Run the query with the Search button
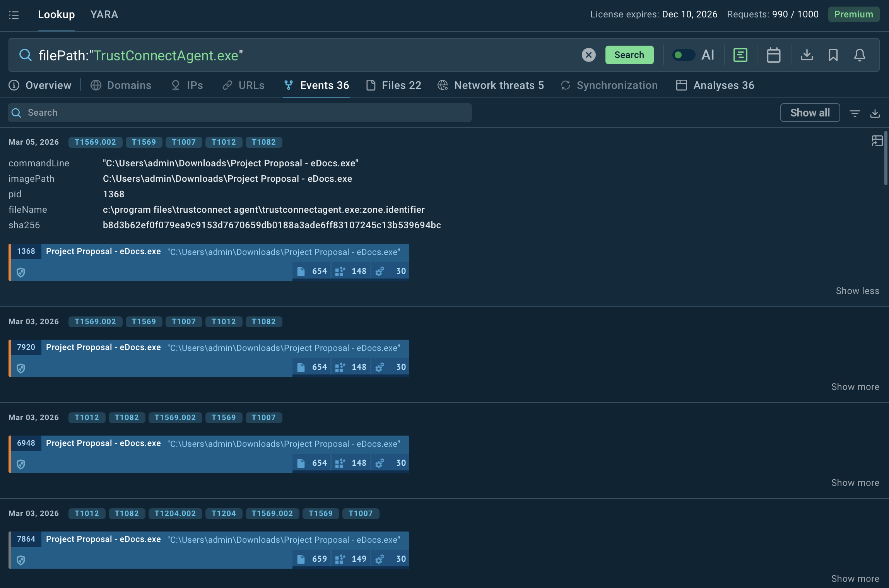889x588 pixels. (629, 55)
